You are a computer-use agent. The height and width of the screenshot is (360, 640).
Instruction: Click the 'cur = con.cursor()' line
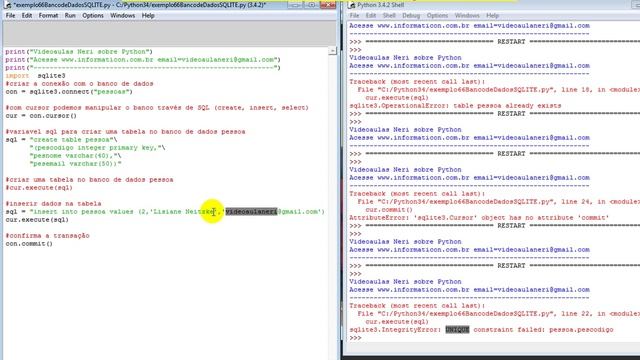(41, 116)
